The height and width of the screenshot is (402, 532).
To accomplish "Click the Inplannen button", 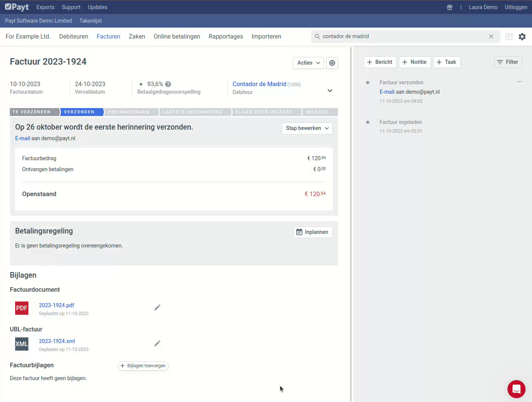I will 313,232.
